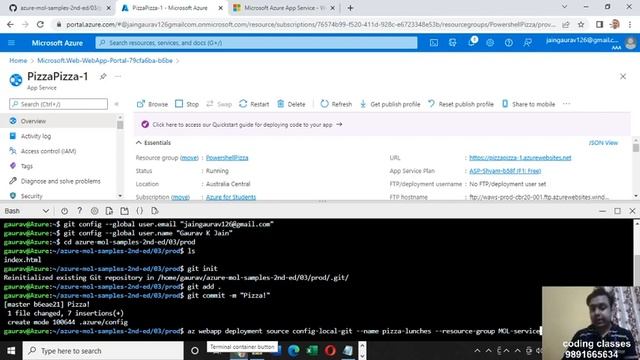This screenshot has height=360, width=640.
Task: Click Cloud Shell upload/download files icon
Action: (x=109, y=211)
